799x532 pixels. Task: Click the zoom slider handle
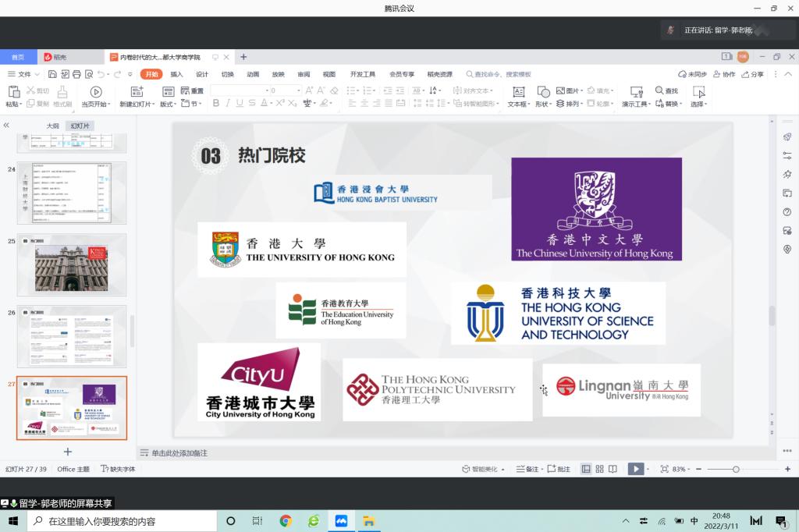click(736, 470)
